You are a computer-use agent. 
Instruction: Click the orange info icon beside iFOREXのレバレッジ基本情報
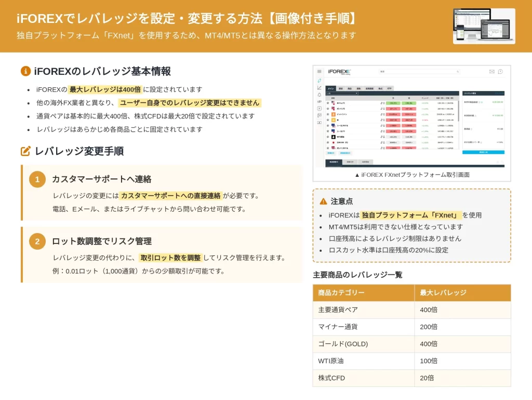point(25,71)
